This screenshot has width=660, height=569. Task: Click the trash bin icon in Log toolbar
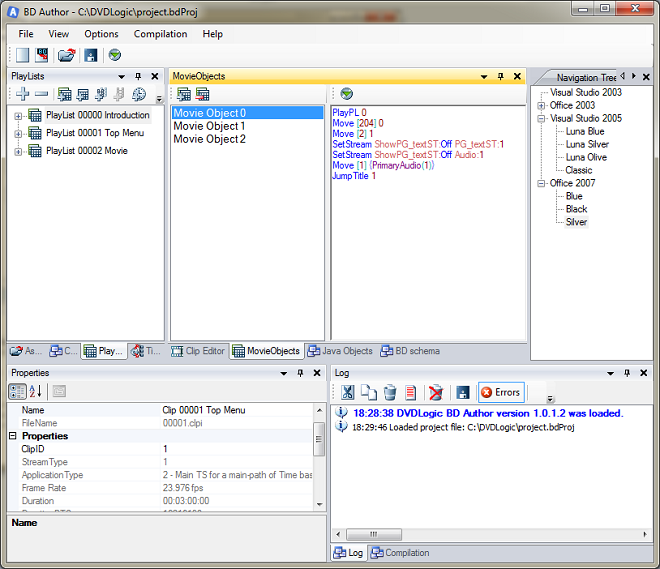[390, 392]
